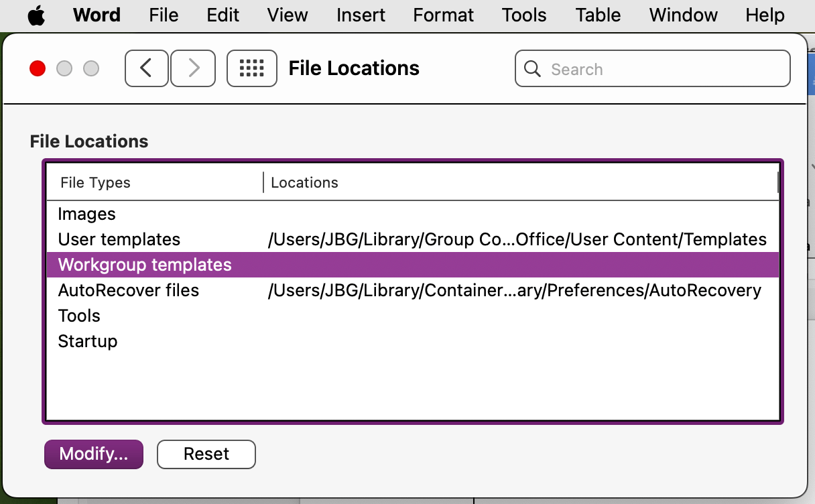Screen dimensions: 815x504
Task: Open the File menu
Action: (164, 15)
